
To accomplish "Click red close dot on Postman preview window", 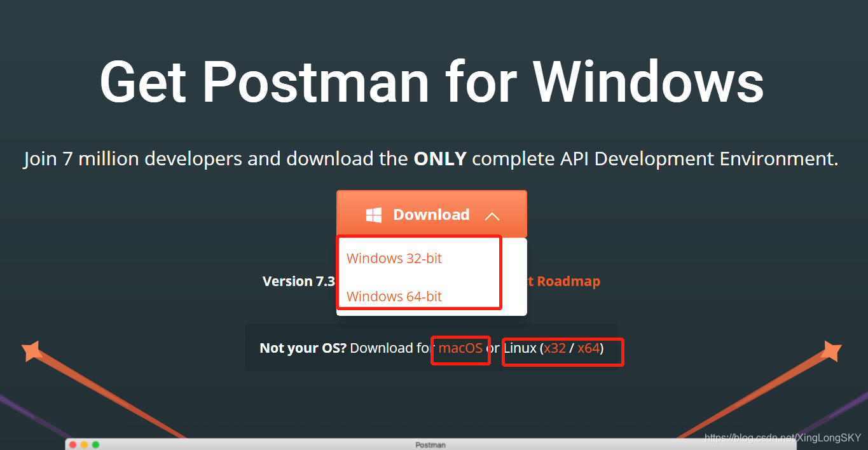I will coord(72,445).
